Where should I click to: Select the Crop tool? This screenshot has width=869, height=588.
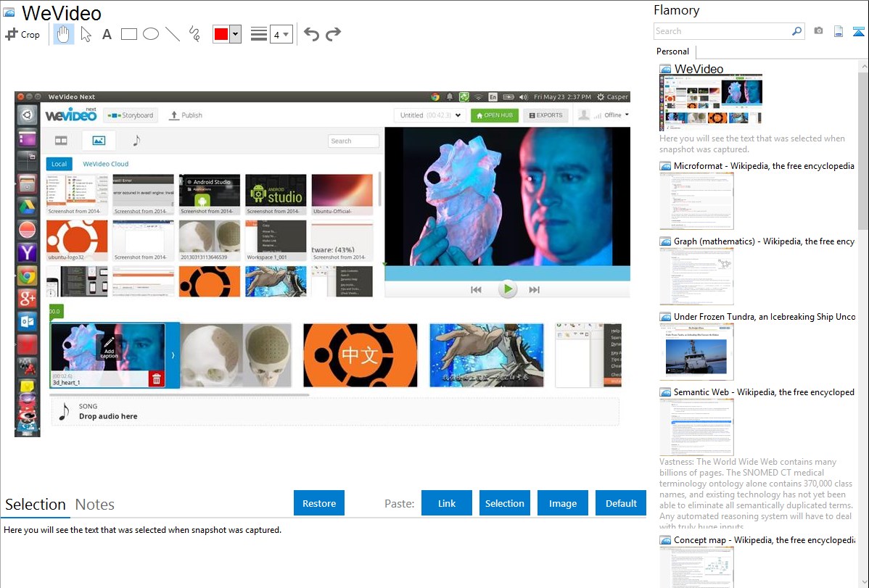pos(22,34)
